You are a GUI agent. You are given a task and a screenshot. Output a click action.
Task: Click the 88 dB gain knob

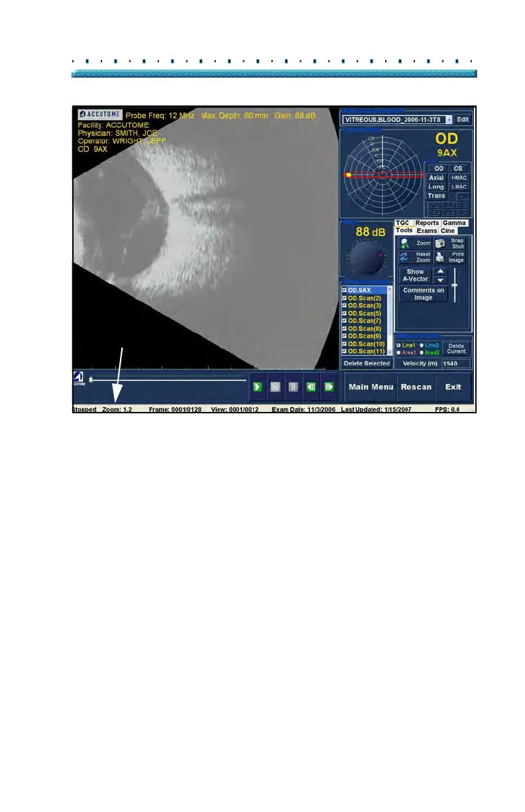point(367,258)
